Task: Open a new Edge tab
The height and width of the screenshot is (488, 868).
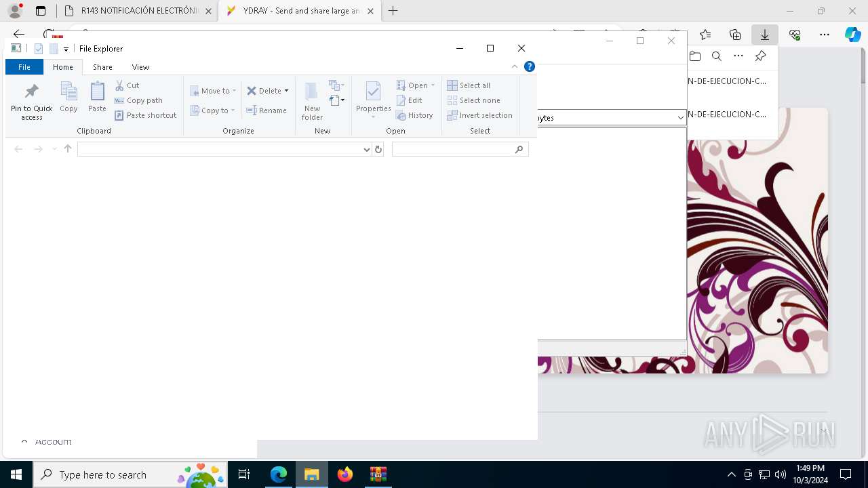Action: point(393,11)
